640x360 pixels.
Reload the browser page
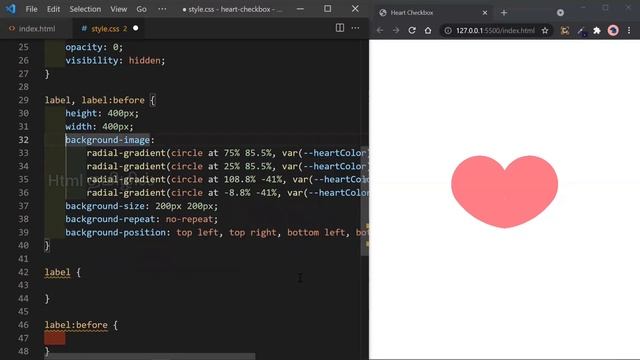tap(412, 30)
